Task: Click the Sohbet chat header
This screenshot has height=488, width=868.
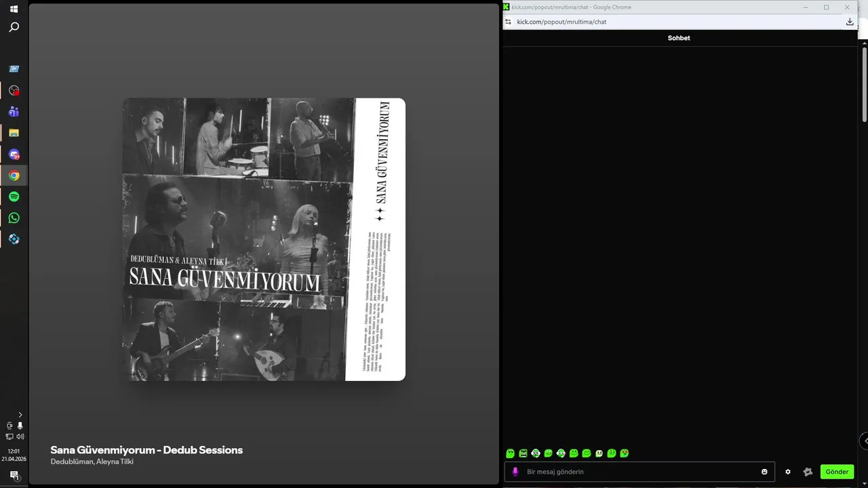Action: pos(679,38)
